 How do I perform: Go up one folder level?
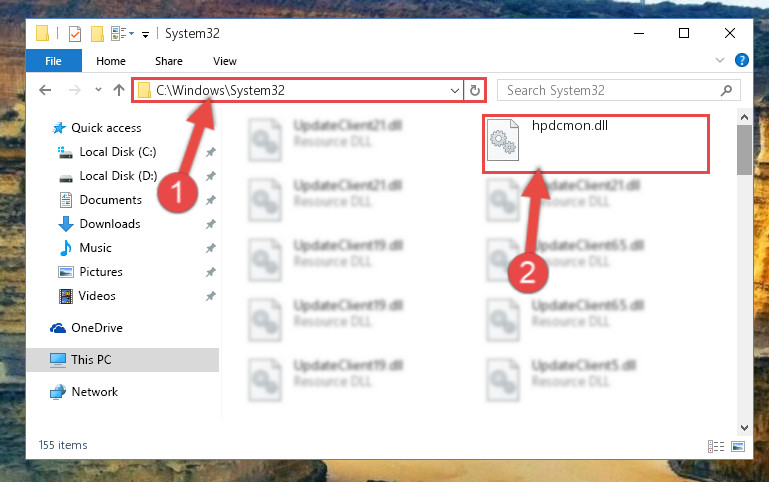(119, 90)
